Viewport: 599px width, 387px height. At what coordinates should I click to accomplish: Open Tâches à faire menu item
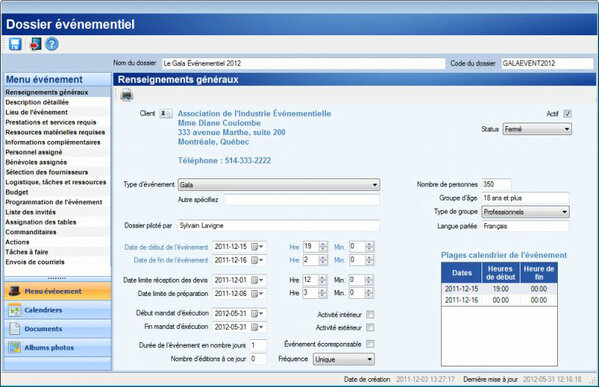point(57,252)
